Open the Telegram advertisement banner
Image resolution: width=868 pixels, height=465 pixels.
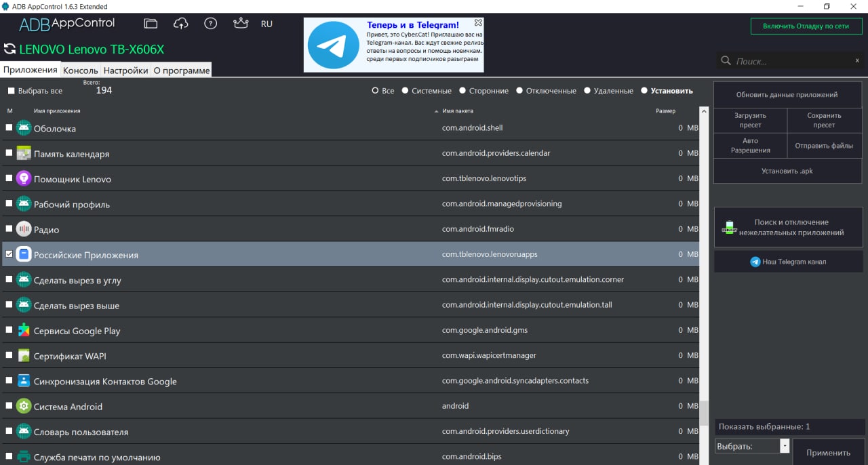[x=393, y=45]
